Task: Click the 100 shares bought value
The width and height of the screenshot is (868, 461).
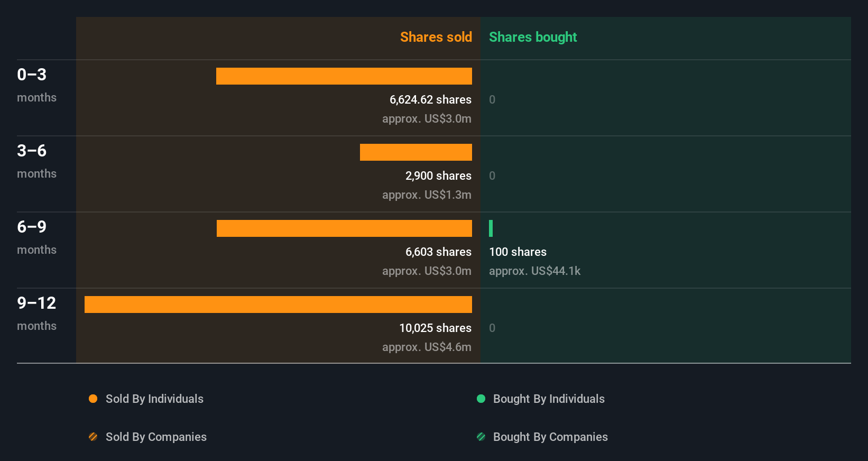Action: [518, 252]
